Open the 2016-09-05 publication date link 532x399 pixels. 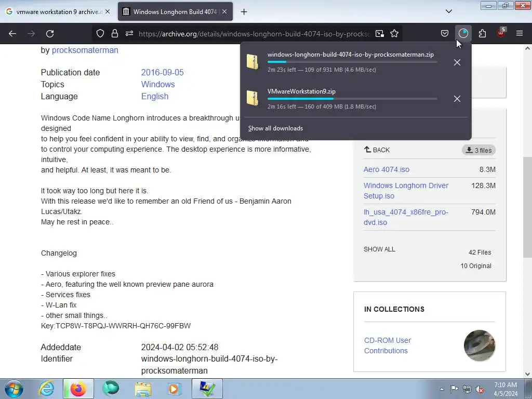coord(162,72)
